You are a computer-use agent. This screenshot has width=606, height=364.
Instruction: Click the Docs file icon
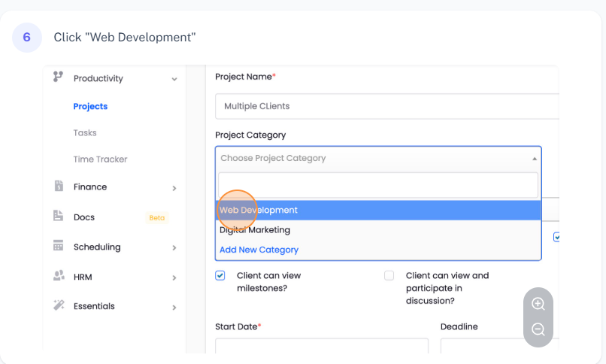[x=58, y=217]
